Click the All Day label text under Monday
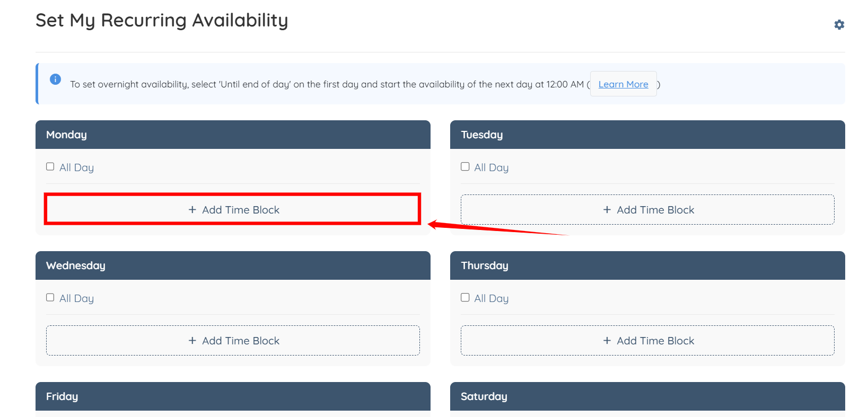This screenshot has width=868, height=417. [76, 167]
